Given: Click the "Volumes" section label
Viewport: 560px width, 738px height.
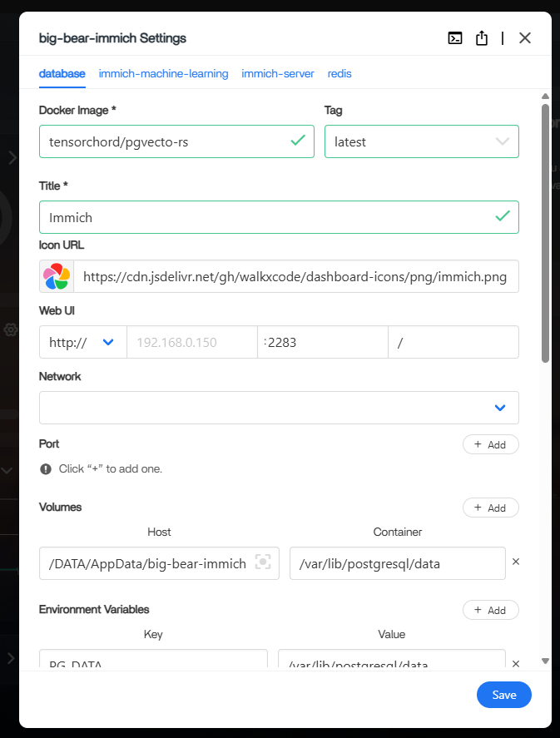Looking at the screenshot, I should click(x=60, y=508).
